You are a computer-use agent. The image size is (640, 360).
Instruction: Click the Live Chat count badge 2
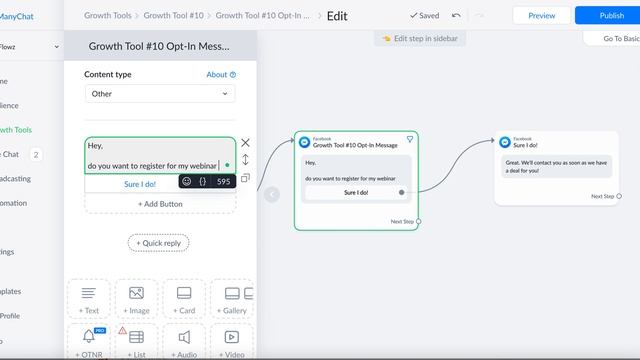point(36,155)
